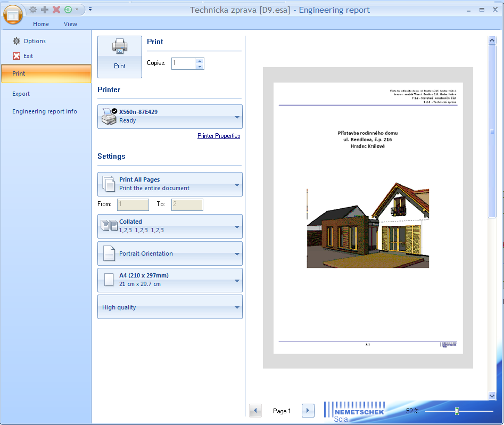Select Export in the left panel
This screenshot has width=504, height=425.
coord(21,94)
